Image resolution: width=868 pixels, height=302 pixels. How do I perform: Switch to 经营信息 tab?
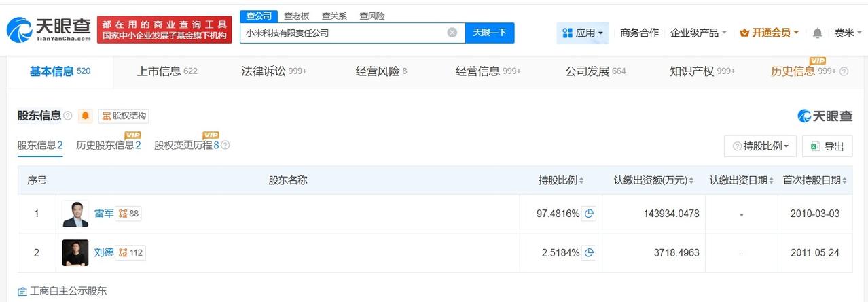pos(488,71)
